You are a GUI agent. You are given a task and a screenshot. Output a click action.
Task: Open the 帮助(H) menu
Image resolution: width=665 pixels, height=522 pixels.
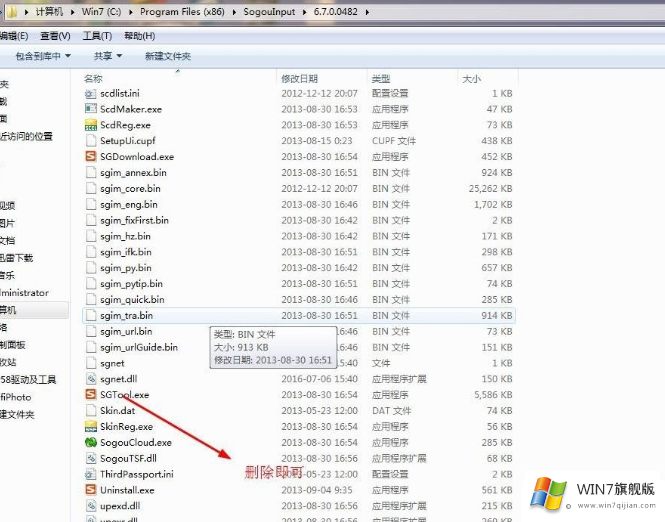point(140,36)
